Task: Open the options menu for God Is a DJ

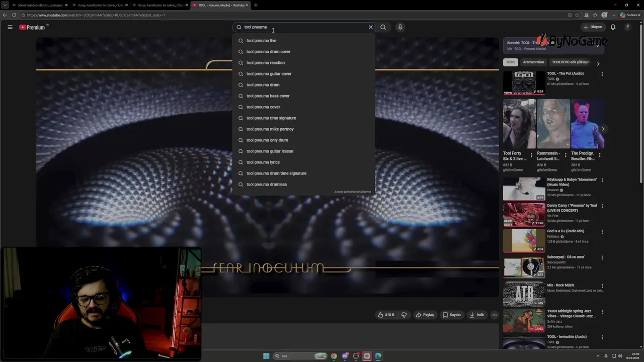Action: coord(602,232)
